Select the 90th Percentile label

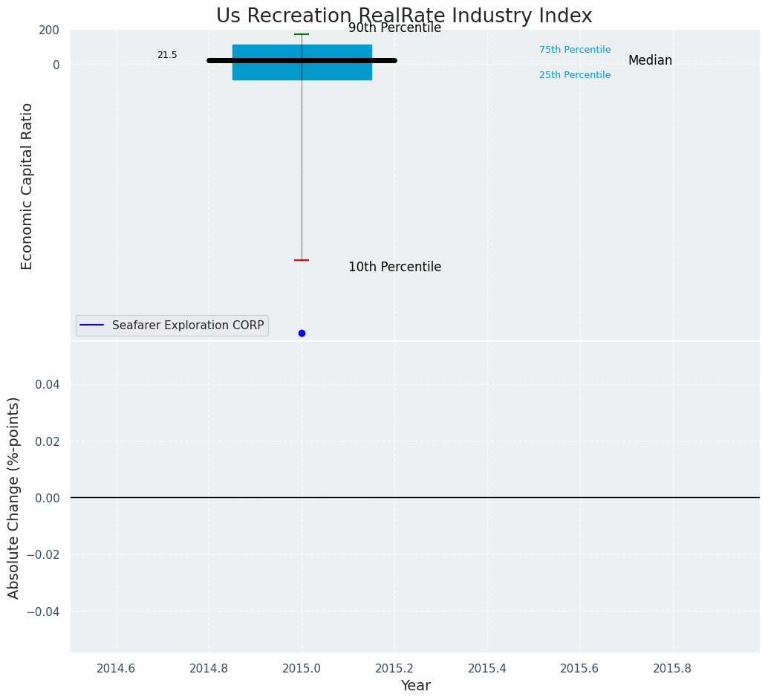point(394,28)
